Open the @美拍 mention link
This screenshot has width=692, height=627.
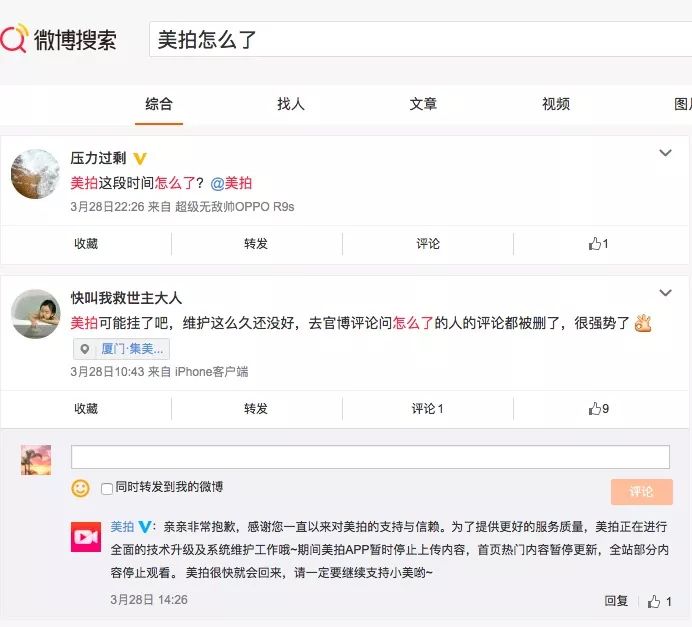point(231,183)
